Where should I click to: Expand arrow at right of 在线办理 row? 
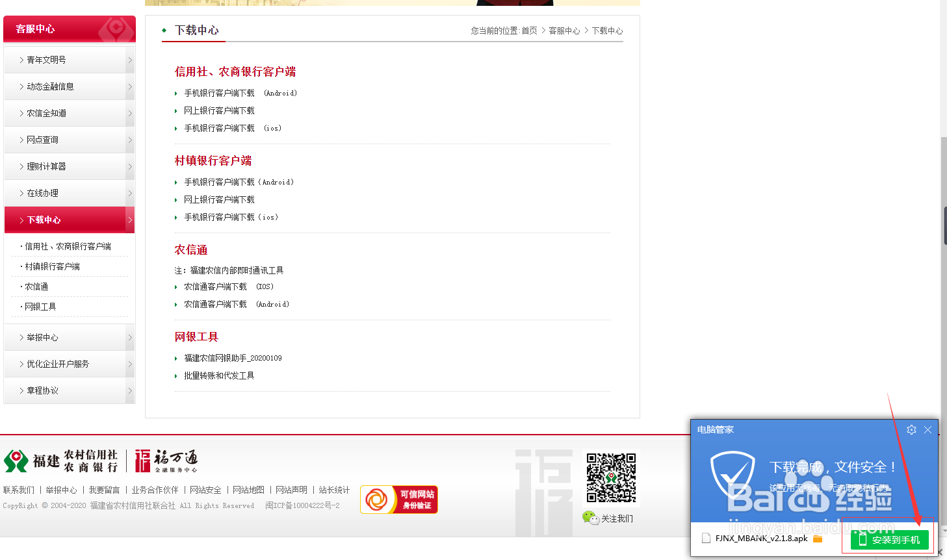tap(130, 193)
